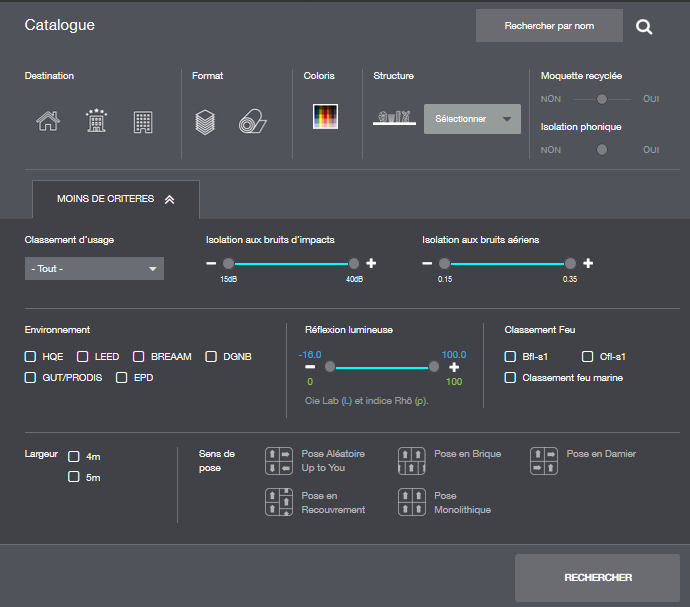Click minus on Isolation aux bruits d'impacts

[x=211, y=263]
